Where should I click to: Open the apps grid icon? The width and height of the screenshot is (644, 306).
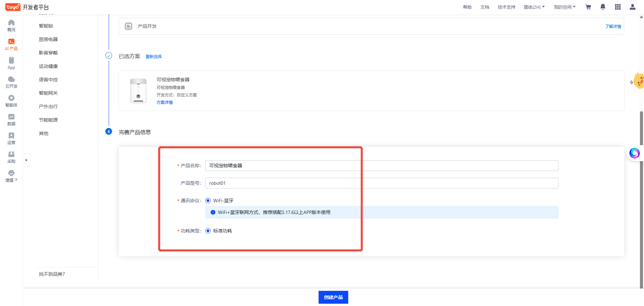(618, 7)
